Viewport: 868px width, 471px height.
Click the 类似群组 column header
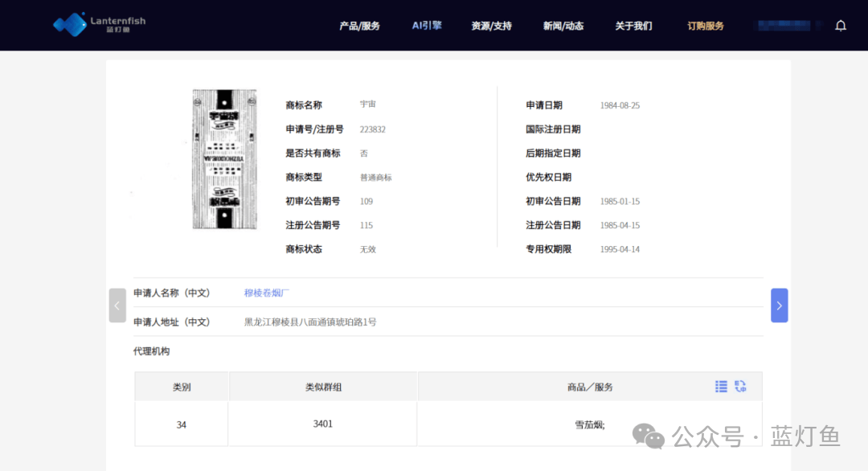pos(323,387)
